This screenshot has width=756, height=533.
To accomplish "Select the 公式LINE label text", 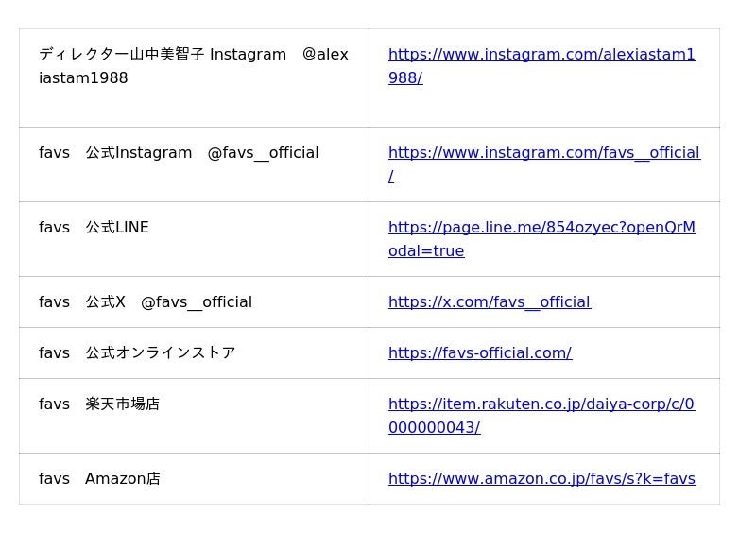I will pyautogui.click(x=116, y=228).
